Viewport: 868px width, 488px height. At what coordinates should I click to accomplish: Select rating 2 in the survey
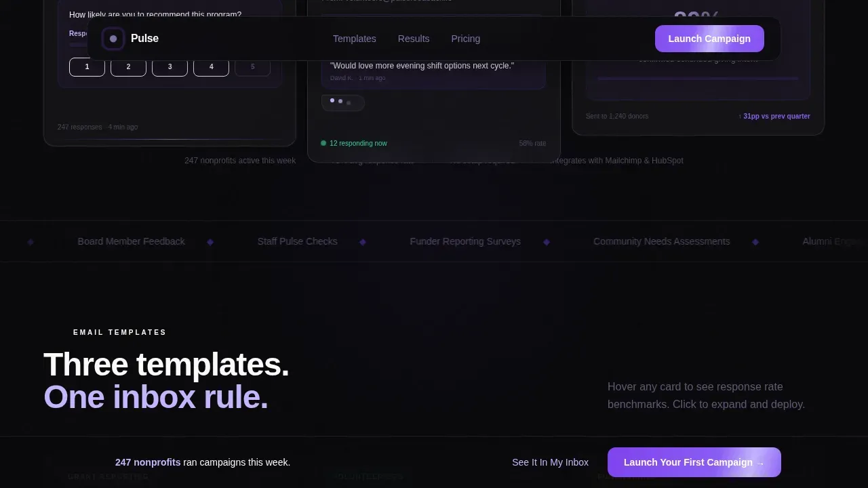(128, 67)
